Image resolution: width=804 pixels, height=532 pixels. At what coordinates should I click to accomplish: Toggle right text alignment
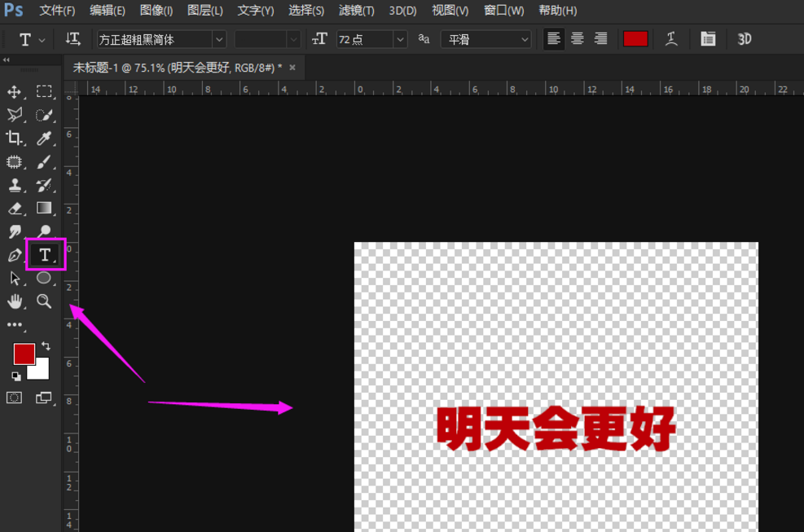(x=600, y=38)
